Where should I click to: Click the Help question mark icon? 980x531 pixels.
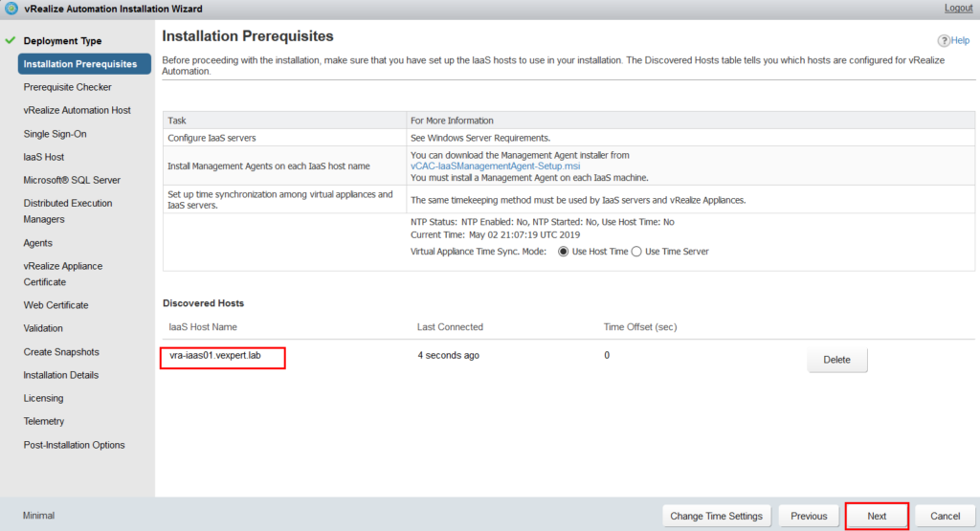pyautogui.click(x=943, y=40)
